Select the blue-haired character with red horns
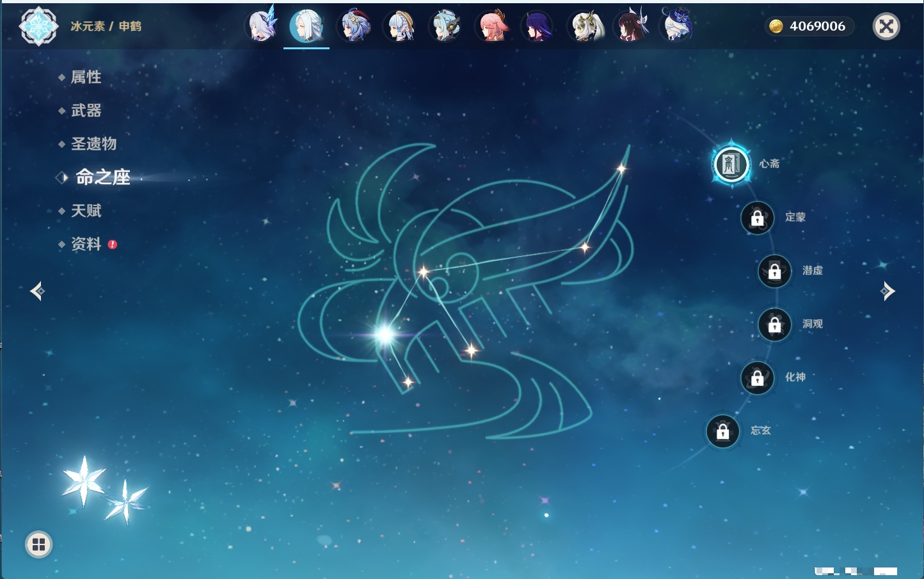 [354, 26]
